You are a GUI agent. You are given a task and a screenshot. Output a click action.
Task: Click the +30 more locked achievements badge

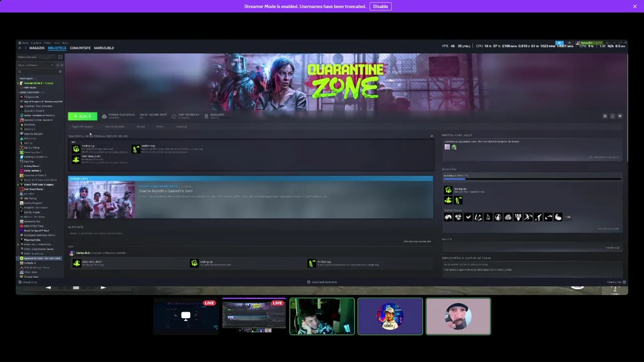pyautogui.click(x=568, y=217)
